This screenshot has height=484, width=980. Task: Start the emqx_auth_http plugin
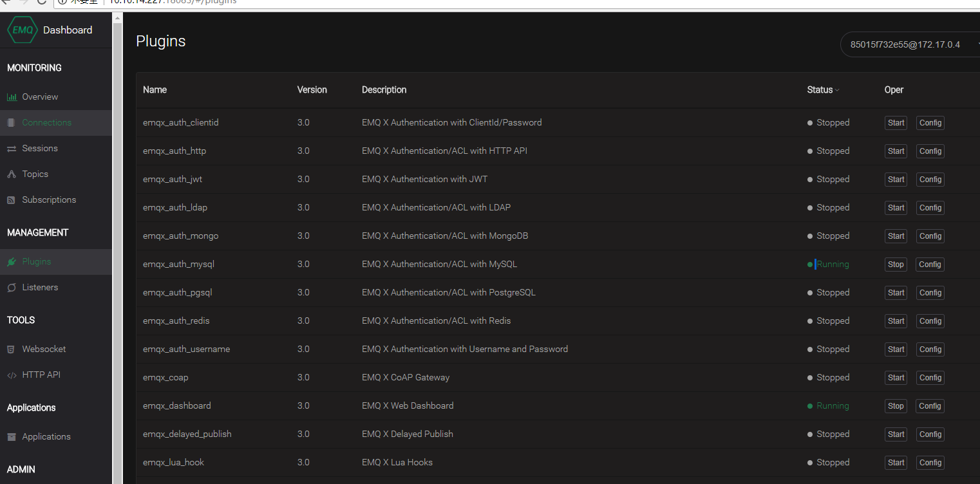[896, 151]
